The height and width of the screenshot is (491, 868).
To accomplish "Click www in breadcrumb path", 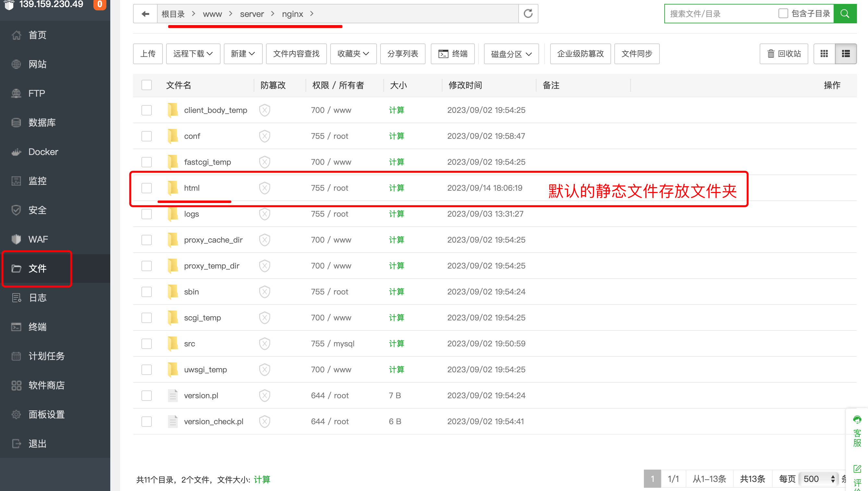I will (212, 14).
